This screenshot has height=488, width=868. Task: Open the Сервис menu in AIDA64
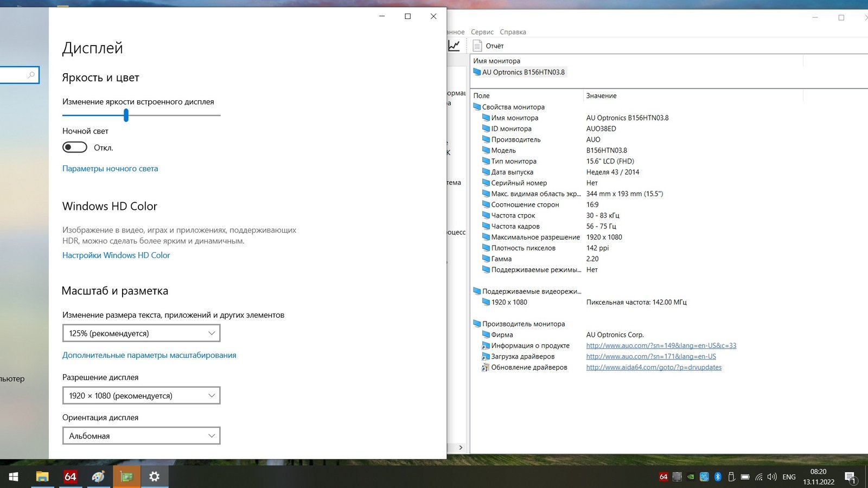482,32
